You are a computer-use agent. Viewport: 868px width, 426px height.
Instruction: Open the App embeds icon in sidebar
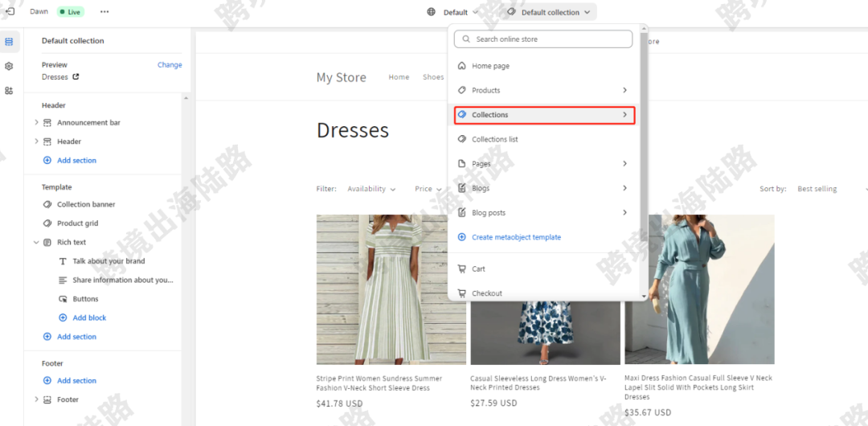[9, 91]
